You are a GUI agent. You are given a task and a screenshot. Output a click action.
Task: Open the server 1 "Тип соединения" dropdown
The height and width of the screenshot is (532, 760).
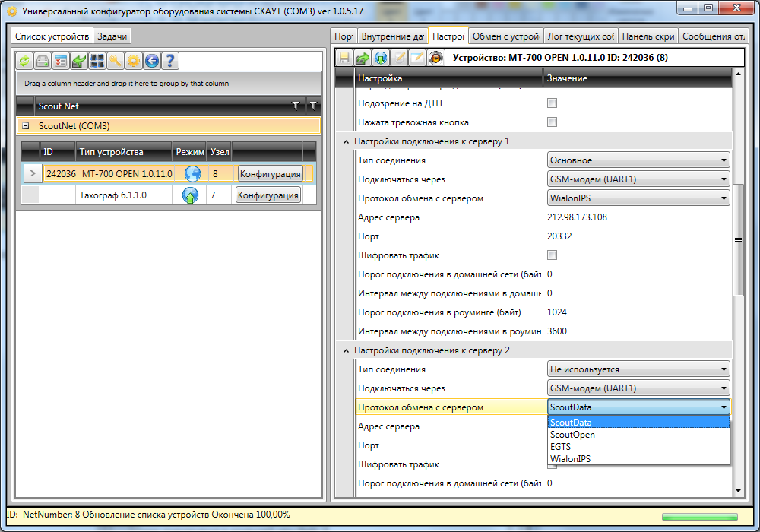pyautogui.click(x=638, y=160)
